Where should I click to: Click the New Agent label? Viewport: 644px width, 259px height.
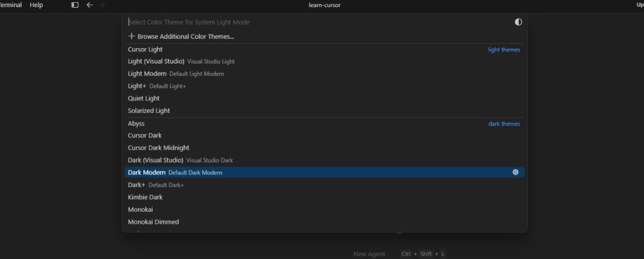click(369, 254)
